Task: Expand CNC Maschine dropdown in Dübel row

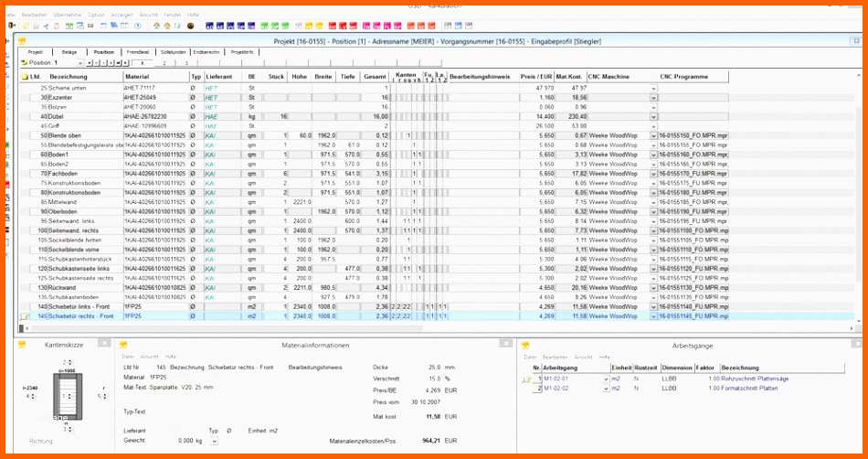Action: tap(654, 117)
